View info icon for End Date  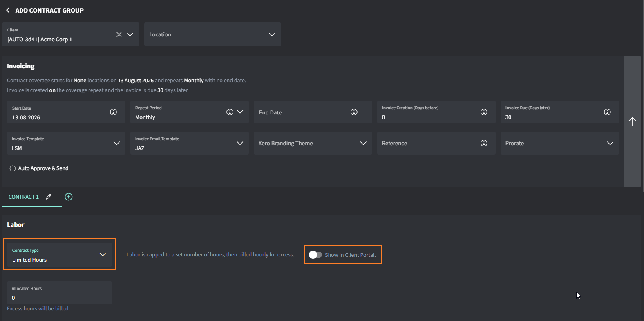354,112
